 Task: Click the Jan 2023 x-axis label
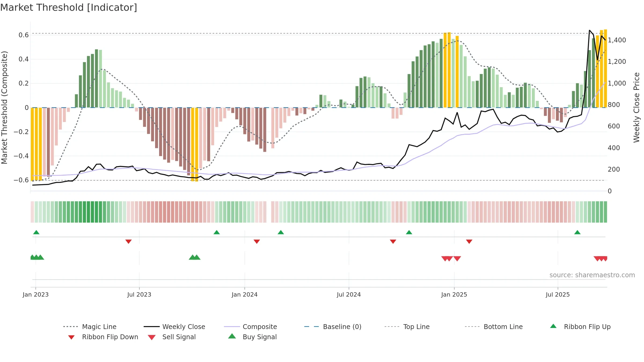pos(36,295)
